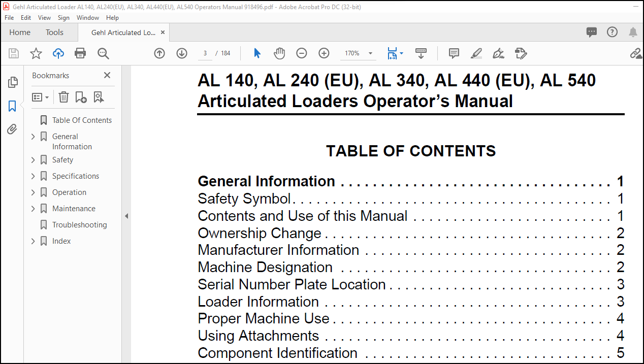This screenshot has height=364, width=644.
Task: Expand the General Information bookmark
Action: [x=34, y=137]
